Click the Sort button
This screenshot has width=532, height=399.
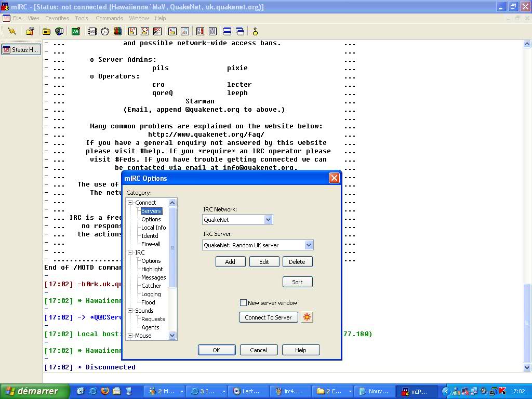click(x=297, y=282)
